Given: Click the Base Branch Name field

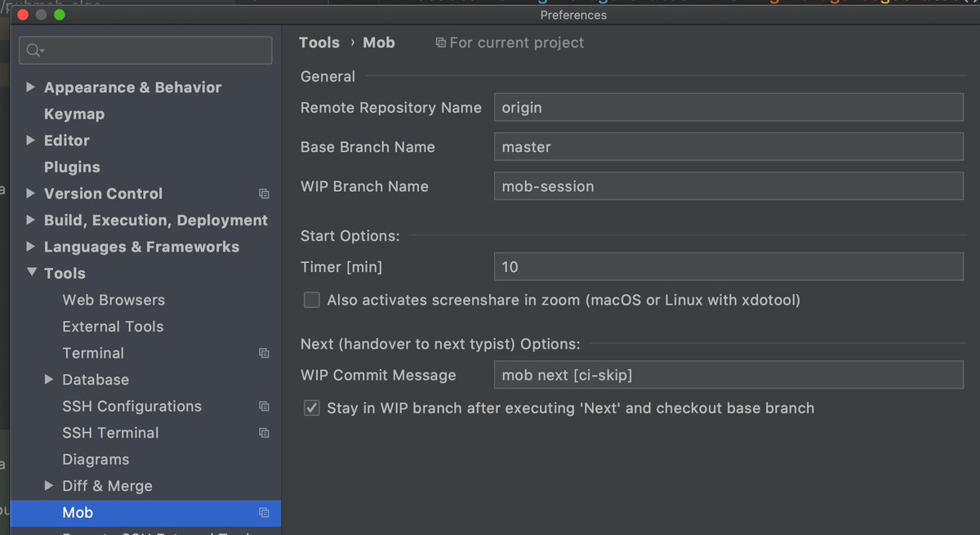Looking at the screenshot, I should point(728,147).
